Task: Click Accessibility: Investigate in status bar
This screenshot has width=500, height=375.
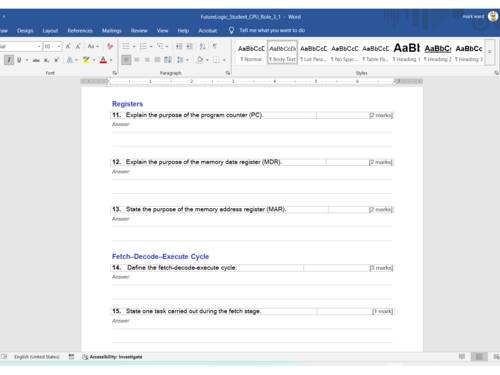Action: 112,357
